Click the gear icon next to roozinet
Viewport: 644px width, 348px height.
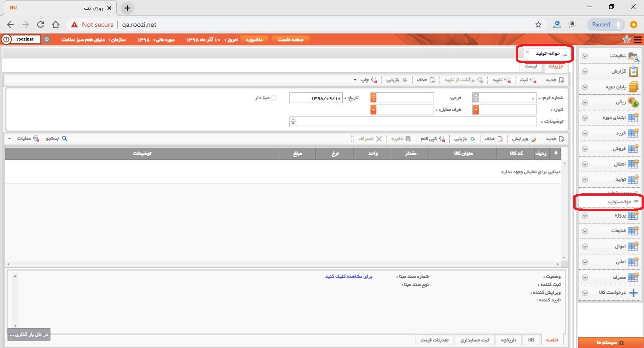tap(46, 40)
